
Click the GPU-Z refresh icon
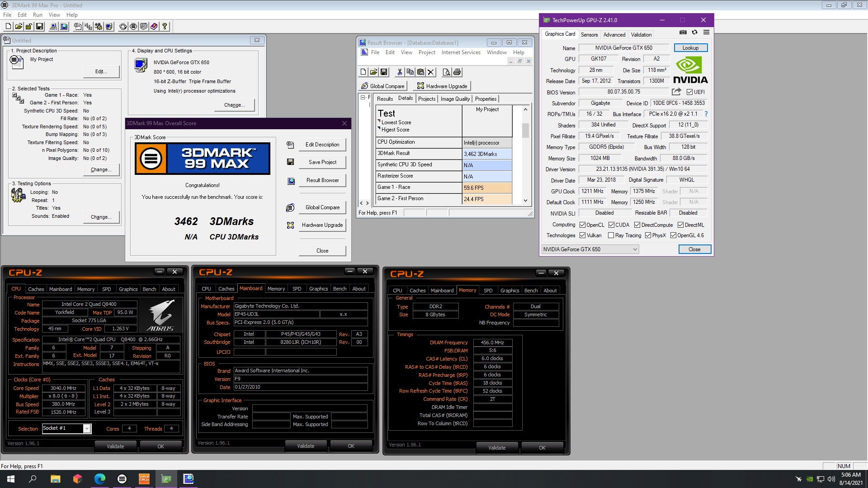pos(694,33)
